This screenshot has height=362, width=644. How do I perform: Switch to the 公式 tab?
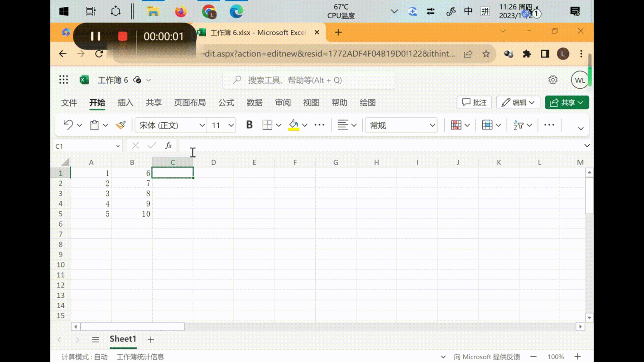226,103
